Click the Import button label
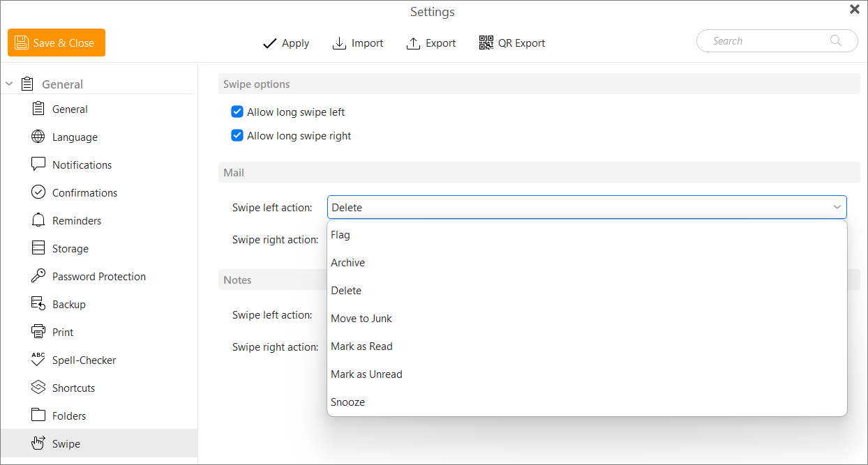Screen dimensions: 868x465 pyautogui.click(x=367, y=43)
